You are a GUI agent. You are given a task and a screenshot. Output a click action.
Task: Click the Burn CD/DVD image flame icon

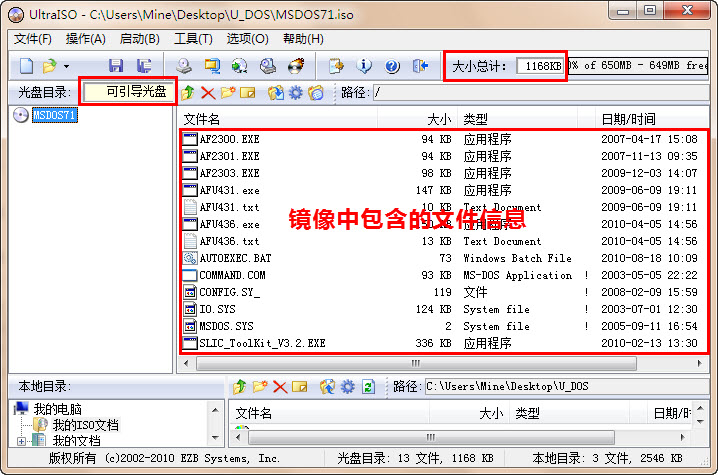click(296, 66)
